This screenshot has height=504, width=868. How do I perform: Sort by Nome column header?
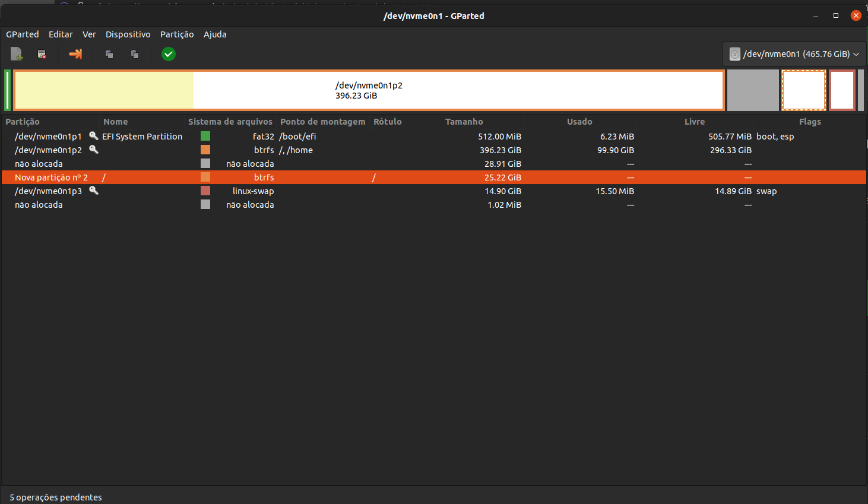pos(116,122)
